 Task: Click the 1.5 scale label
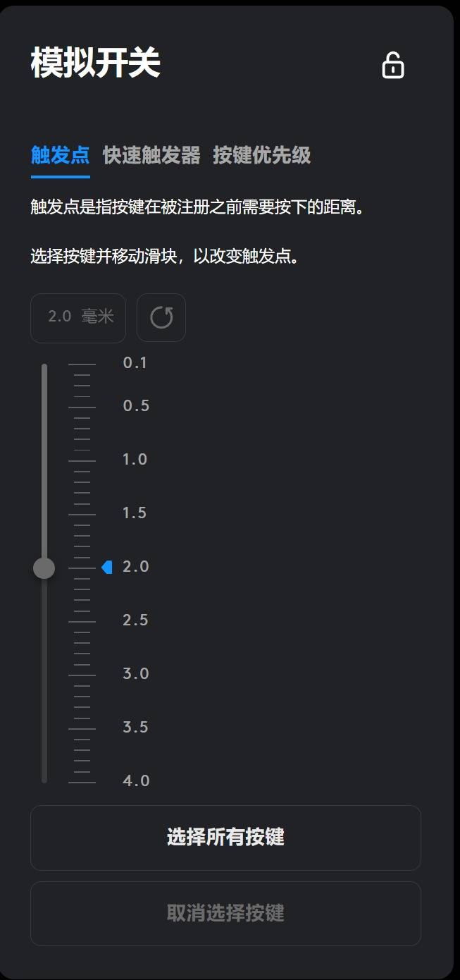135,513
